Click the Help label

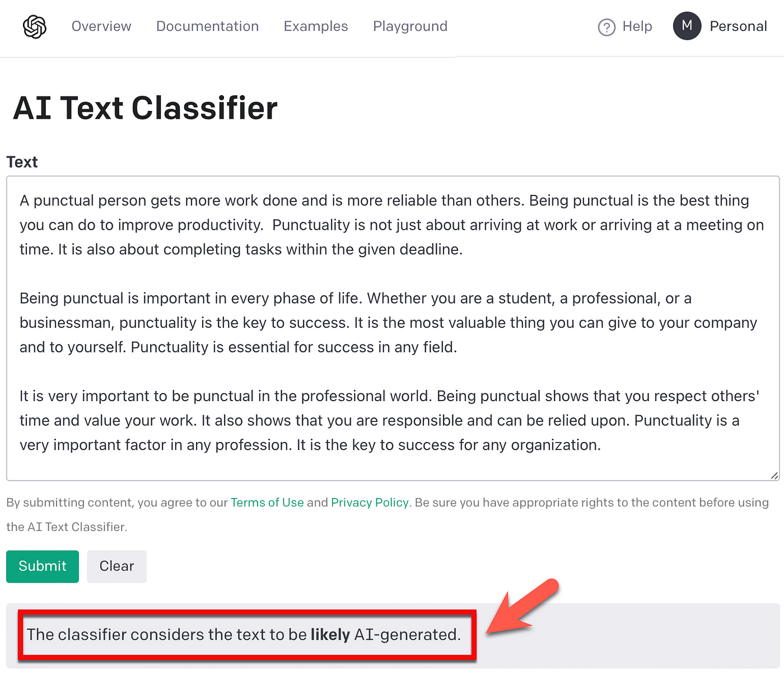point(637,26)
